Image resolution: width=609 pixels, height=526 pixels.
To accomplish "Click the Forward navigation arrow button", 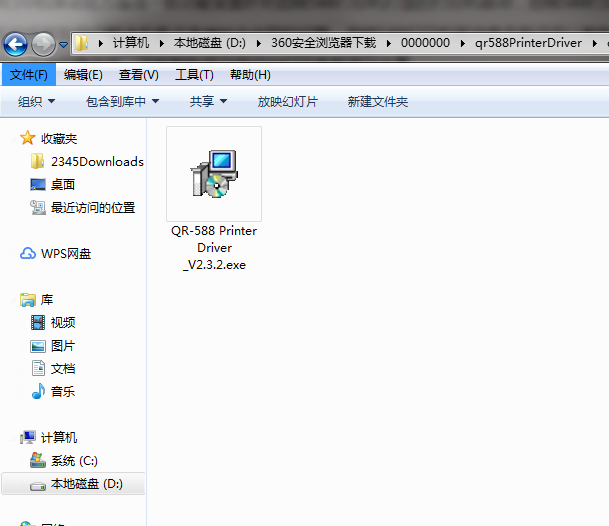I will click(43, 44).
